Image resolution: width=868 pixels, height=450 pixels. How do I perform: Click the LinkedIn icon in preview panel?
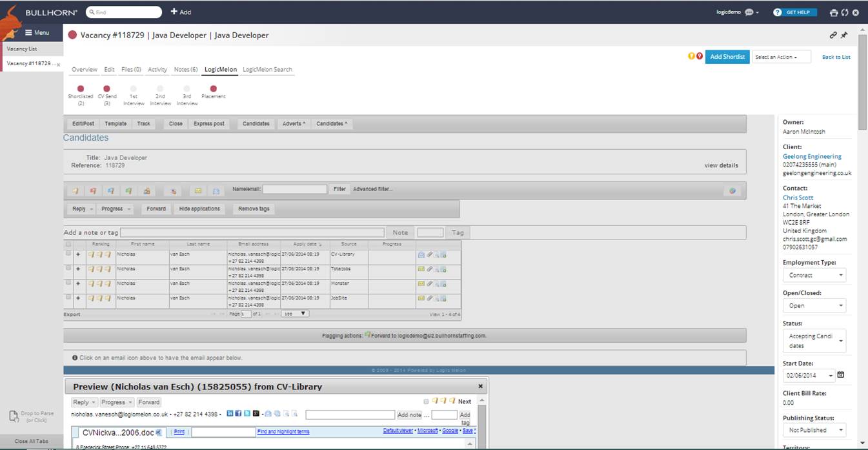230,413
